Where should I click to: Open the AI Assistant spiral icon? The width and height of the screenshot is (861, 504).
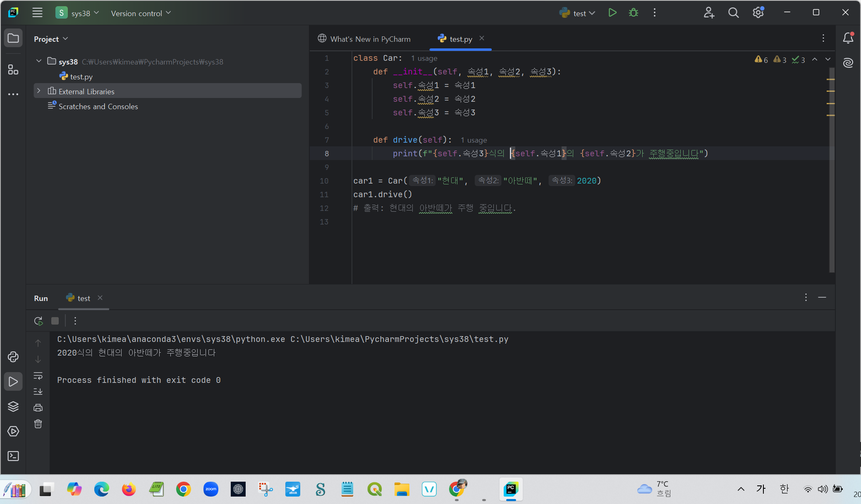pyautogui.click(x=848, y=63)
